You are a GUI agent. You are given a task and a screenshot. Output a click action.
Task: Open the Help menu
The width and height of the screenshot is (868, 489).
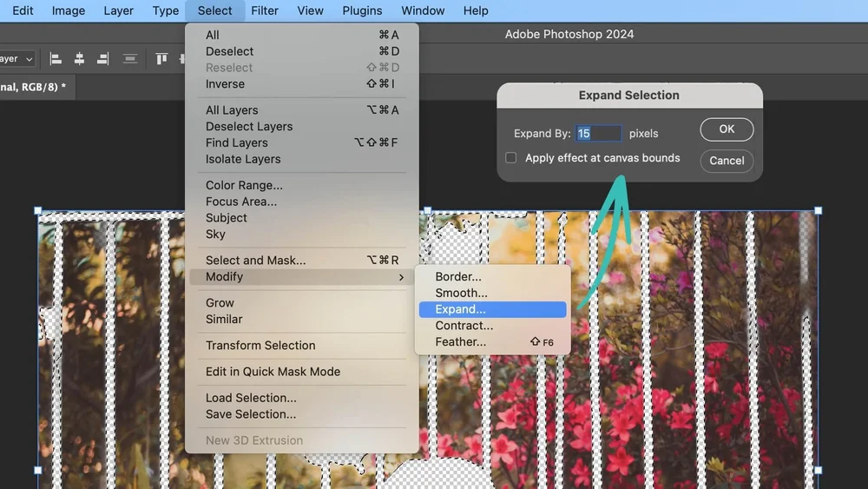476,10
